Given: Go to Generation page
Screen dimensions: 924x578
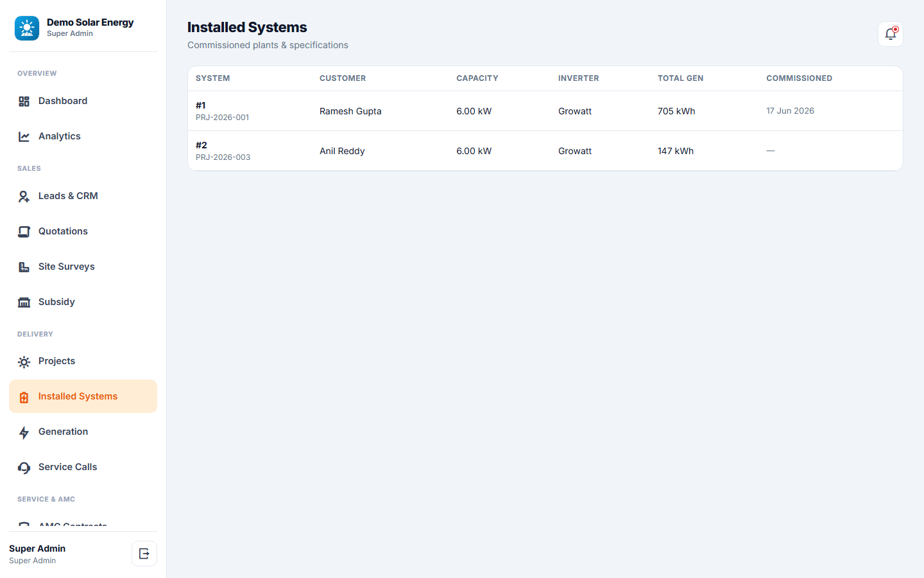Looking at the screenshot, I should click(83, 432).
